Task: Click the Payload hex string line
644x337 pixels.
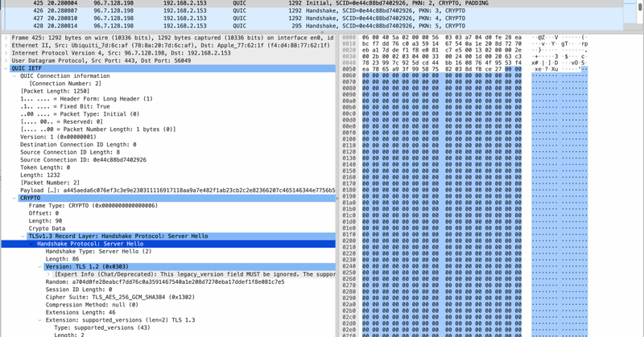Action: click(177, 191)
